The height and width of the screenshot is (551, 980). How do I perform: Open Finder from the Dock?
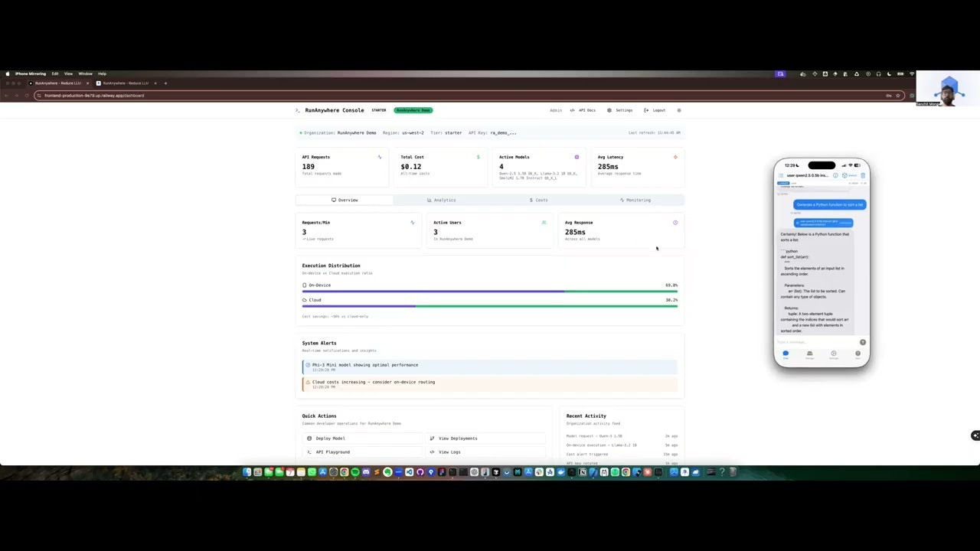(x=247, y=472)
